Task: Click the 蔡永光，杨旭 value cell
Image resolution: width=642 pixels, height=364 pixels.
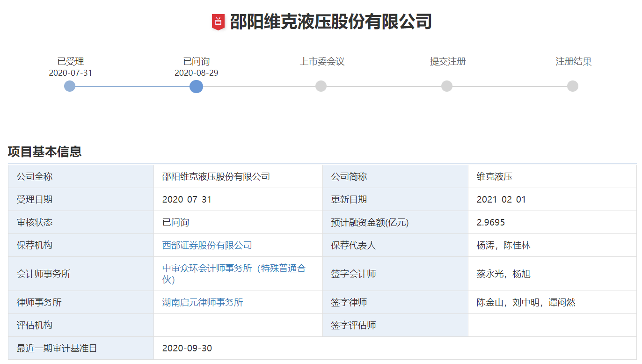Action: (x=552, y=274)
